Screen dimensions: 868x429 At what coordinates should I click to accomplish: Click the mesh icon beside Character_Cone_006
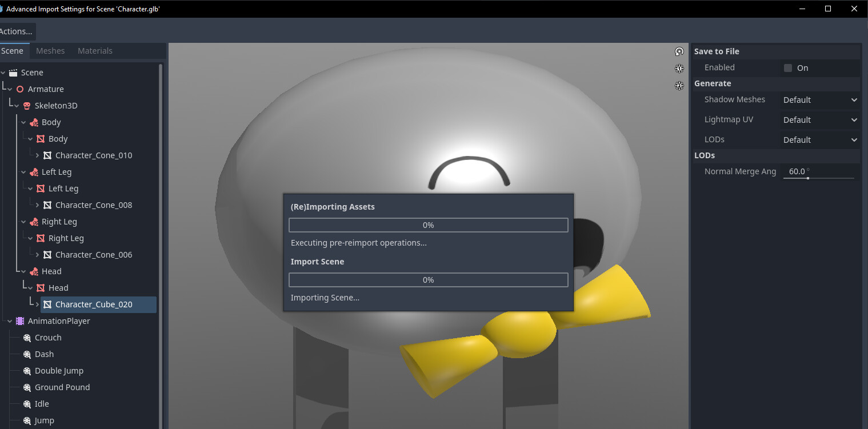pos(47,255)
